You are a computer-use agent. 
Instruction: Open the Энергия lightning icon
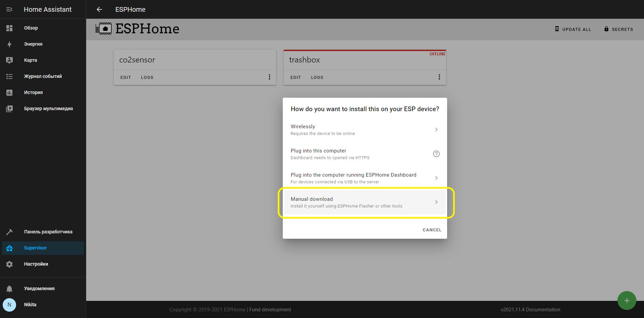(9, 44)
